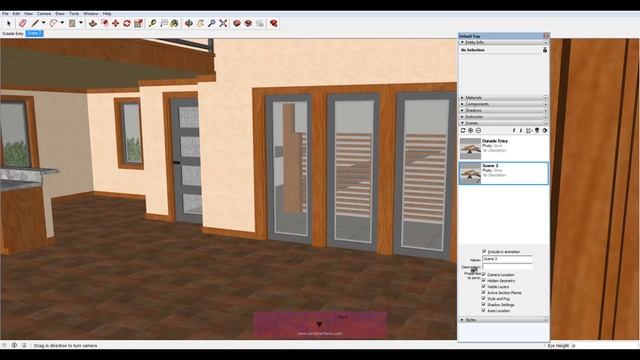
Task: Uncheck Camera Location property
Action: point(484,274)
